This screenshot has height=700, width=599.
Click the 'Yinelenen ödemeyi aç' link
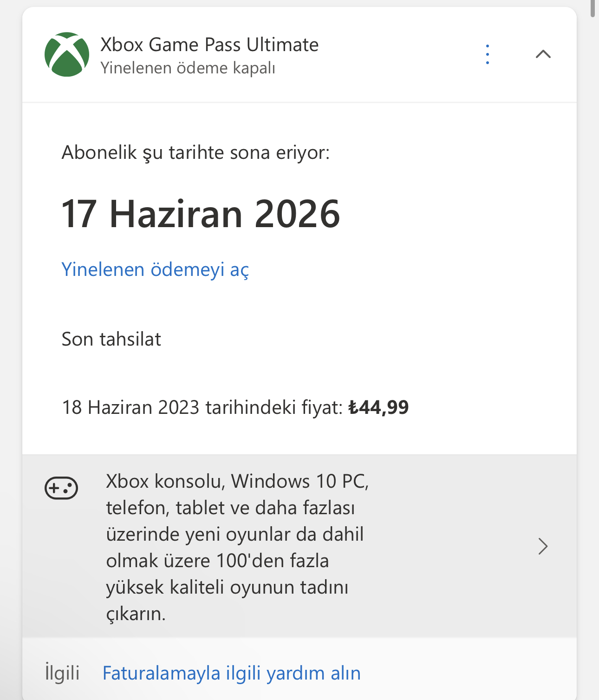(155, 269)
